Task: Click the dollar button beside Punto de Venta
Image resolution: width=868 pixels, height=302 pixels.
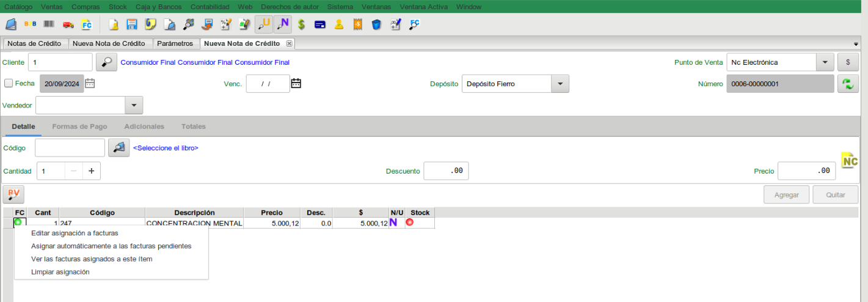Action: 848,62
